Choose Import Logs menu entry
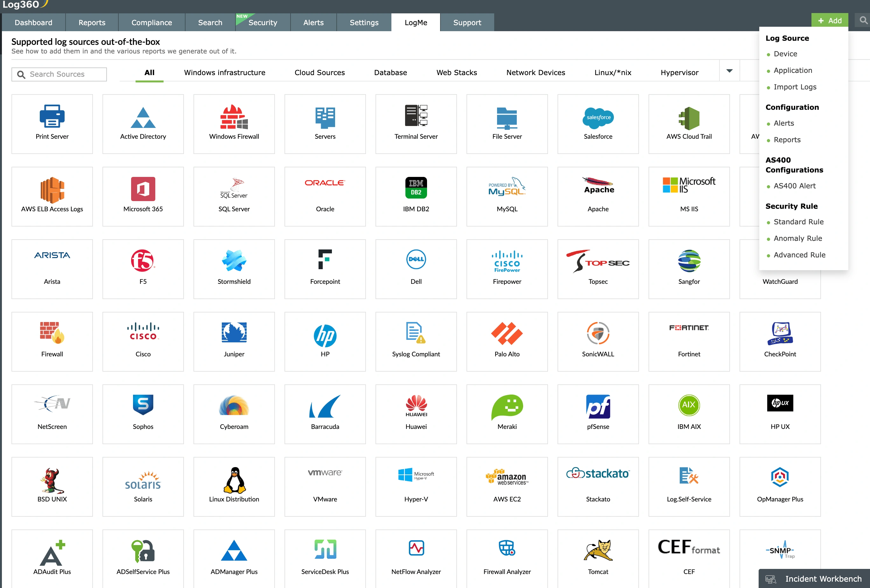This screenshot has width=870, height=588. tap(795, 87)
